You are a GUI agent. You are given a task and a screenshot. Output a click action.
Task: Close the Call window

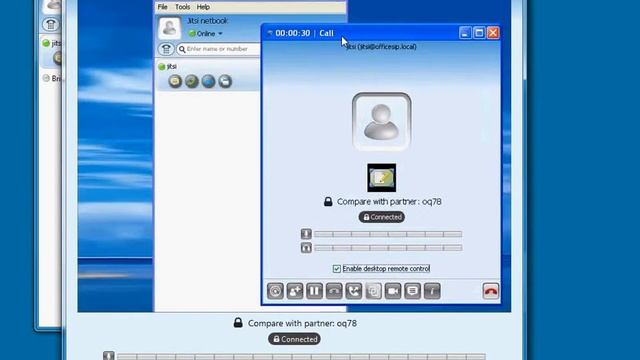493,33
